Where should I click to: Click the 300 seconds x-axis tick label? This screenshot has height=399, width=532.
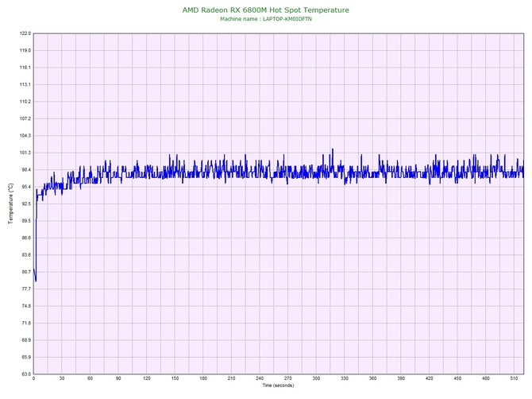pyautogui.click(x=316, y=378)
